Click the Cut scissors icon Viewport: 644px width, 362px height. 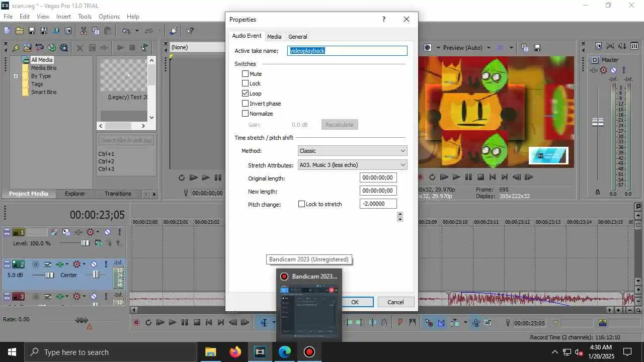click(84, 31)
